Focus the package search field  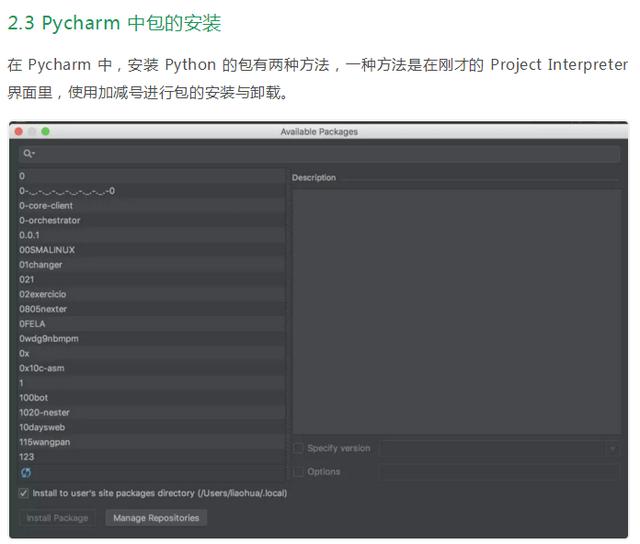tap(319, 154)
